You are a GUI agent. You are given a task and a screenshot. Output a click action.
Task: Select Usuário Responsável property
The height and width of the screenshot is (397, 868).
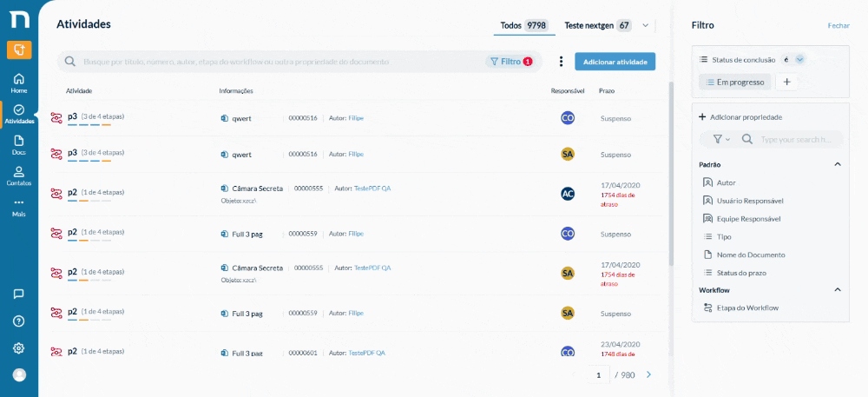tap(744, 201)
